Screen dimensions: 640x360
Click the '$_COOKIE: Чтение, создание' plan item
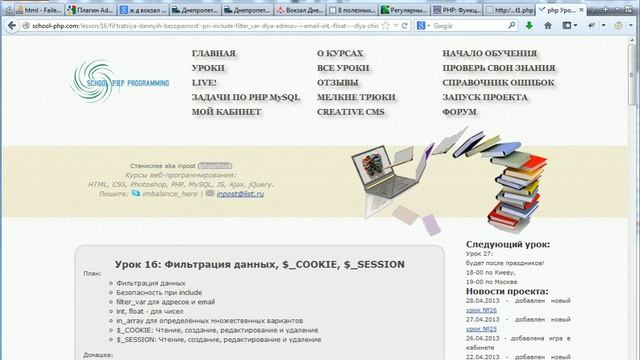tap(217, 330)
